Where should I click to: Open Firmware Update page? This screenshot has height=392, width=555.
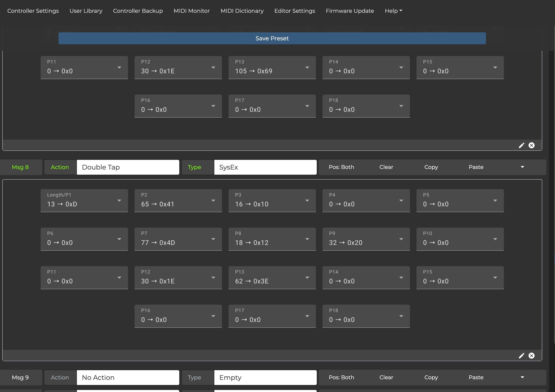coord(350,11)
